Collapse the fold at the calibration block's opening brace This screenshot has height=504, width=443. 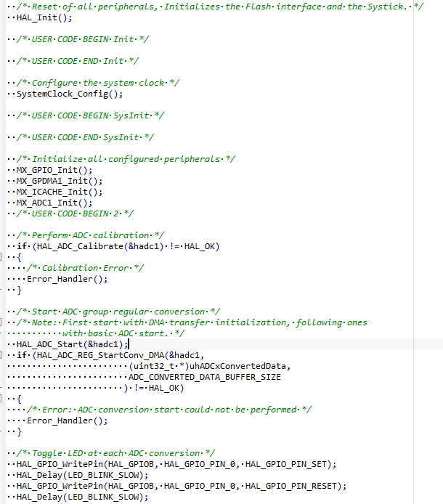pyautogui.click(x=2, y=257)
